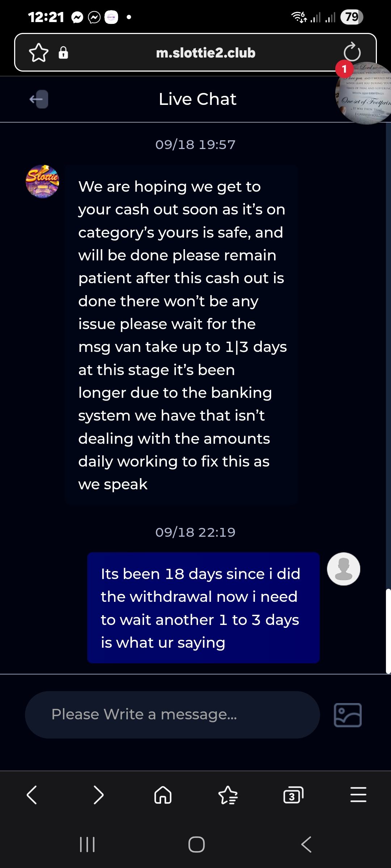Screen dimensions: 391x868
Task: Bookmark page with the star icon
Action: [x=39, y=53]
